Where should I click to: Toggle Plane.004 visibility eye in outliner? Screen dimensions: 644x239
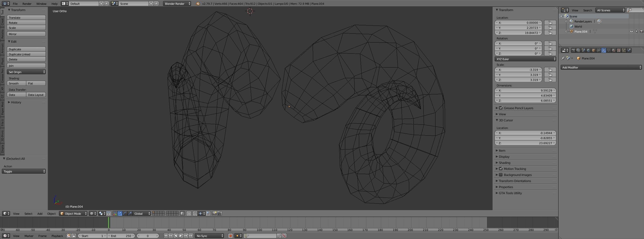(632, 32)
